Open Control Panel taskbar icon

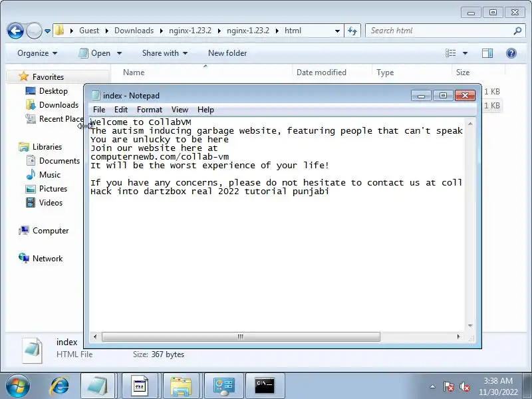223,386
